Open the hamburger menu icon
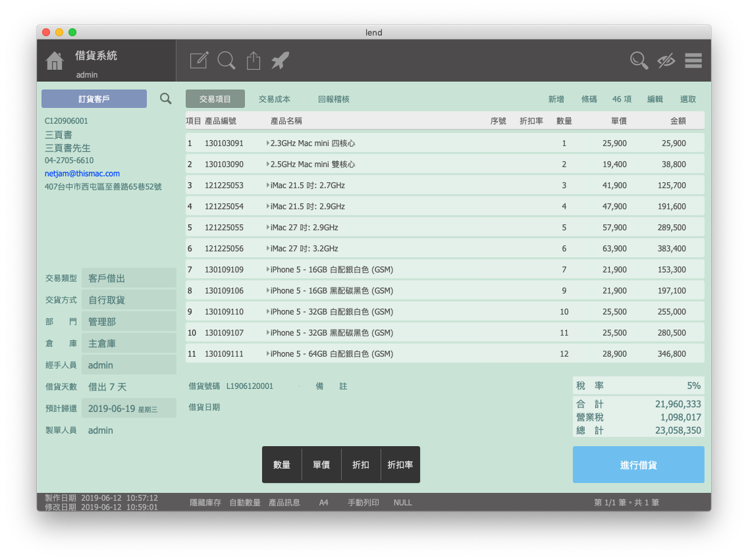This screenshot has width=748, height=560. click(693, 61)
